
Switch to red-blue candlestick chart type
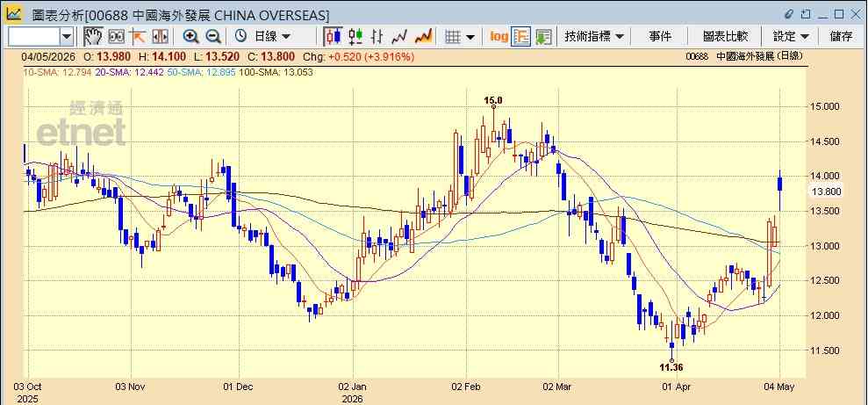(333, 37)
